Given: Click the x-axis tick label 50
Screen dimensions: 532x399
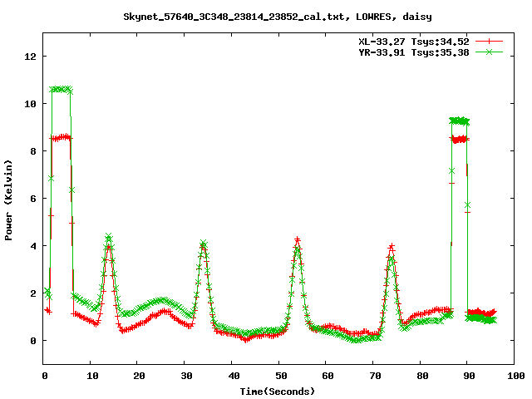Looking at the screenshot, I should [x=278, y=376].
